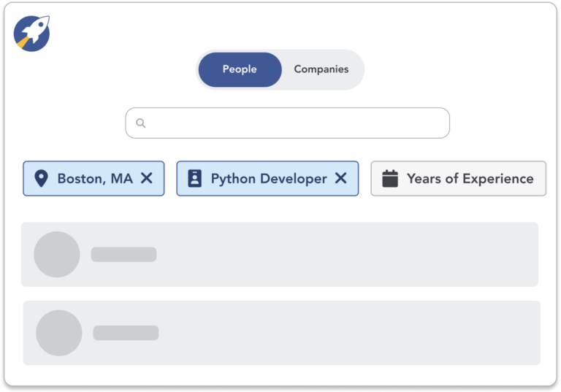Switch to the Companies tab
This screenshot has width=561, height=392.
[x=321, y=69]
